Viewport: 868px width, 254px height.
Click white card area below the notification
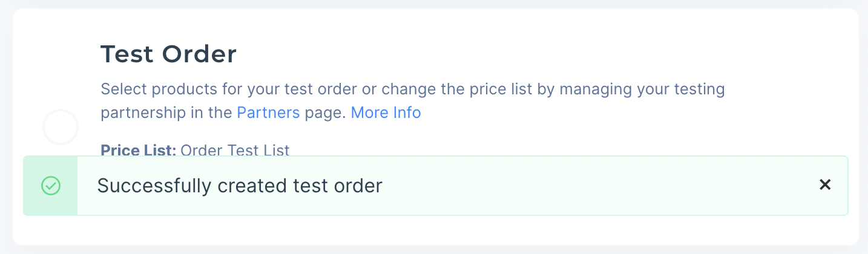click(424, 230)
